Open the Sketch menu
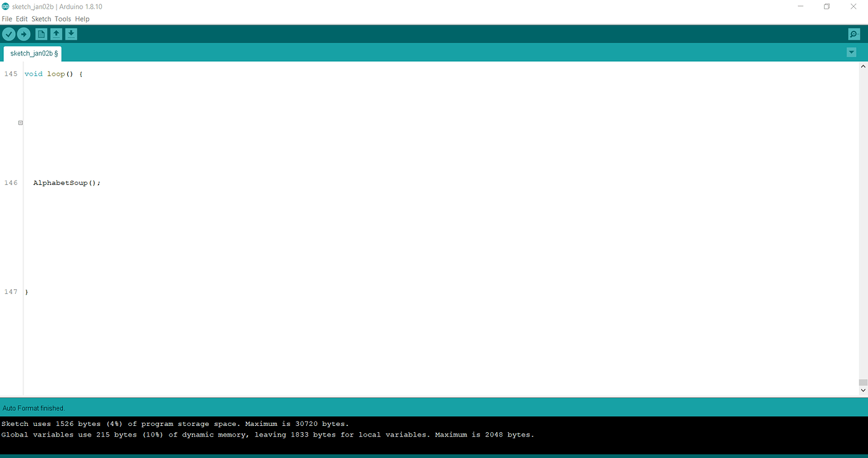Image resolution: width=868 pixels, height=458 pixels. click(41, 18)
